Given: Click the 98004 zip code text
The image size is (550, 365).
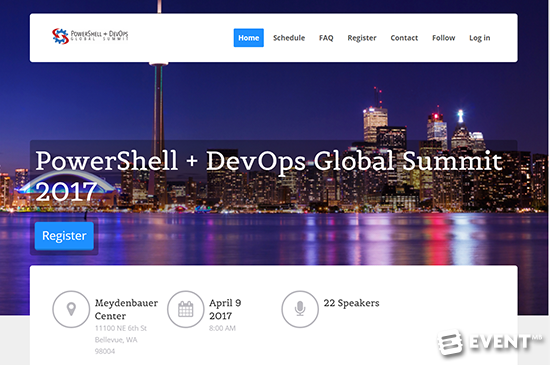Looking at the screenshot, I should 105,351.
